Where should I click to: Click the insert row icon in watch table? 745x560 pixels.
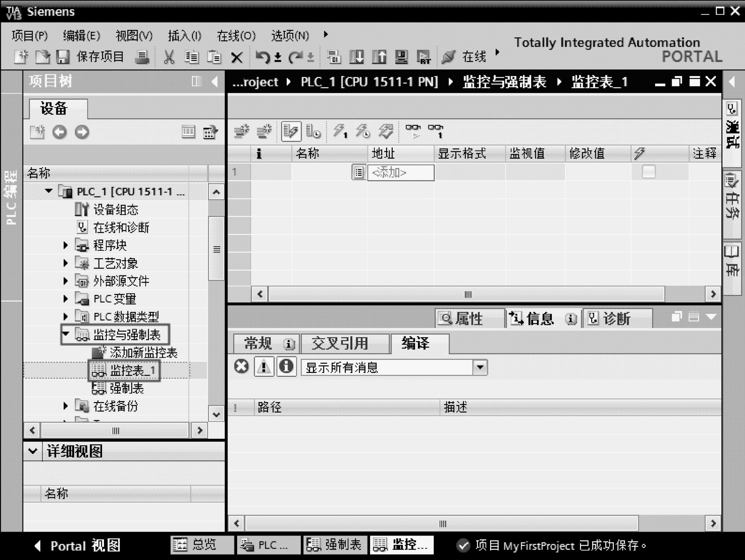click(241, 131)
